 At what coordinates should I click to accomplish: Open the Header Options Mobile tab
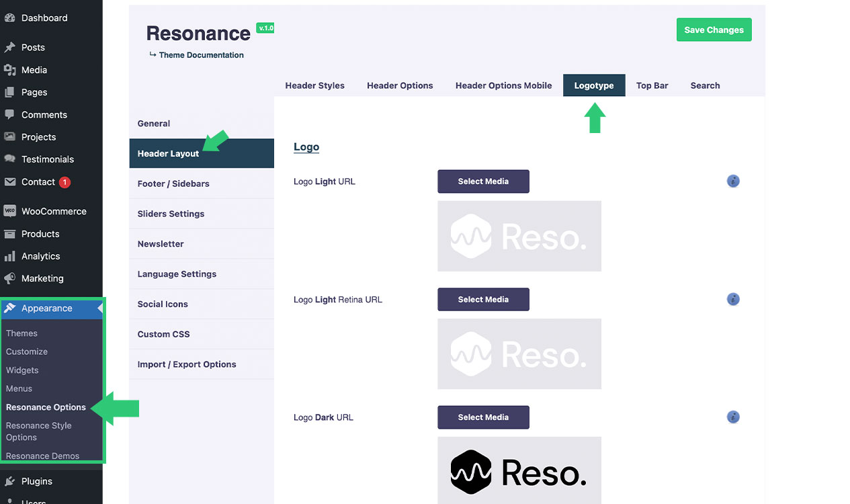[x=503, y=85]
